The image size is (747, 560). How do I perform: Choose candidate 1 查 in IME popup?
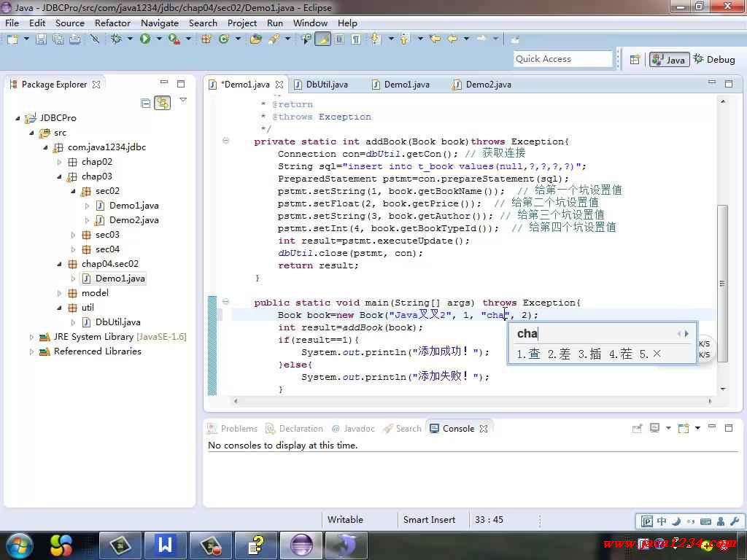(528, 354)
